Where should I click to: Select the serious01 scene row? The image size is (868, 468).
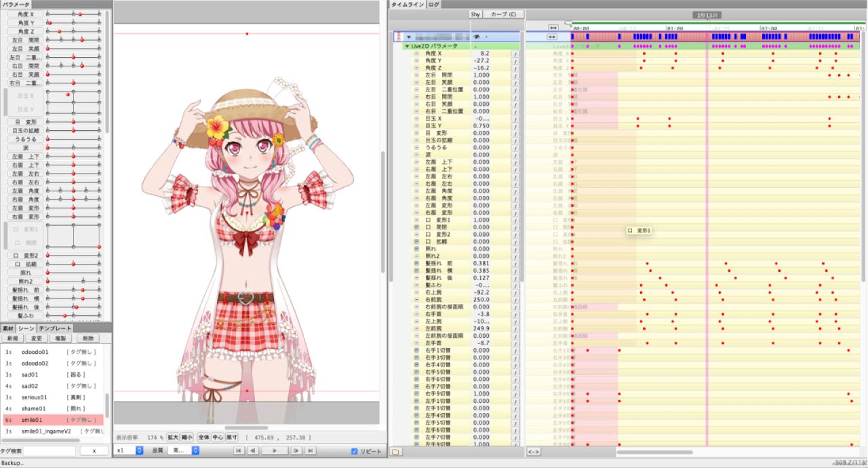coord(53,397)
